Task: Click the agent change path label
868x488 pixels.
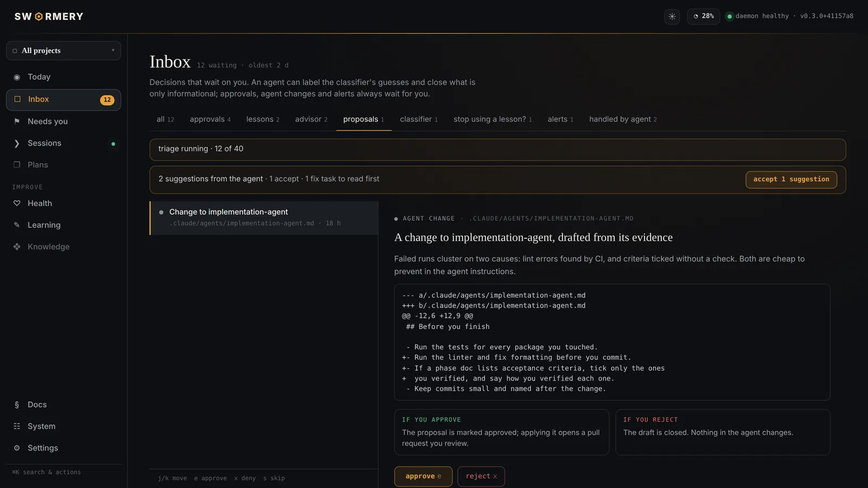Action: pos(551,219)
